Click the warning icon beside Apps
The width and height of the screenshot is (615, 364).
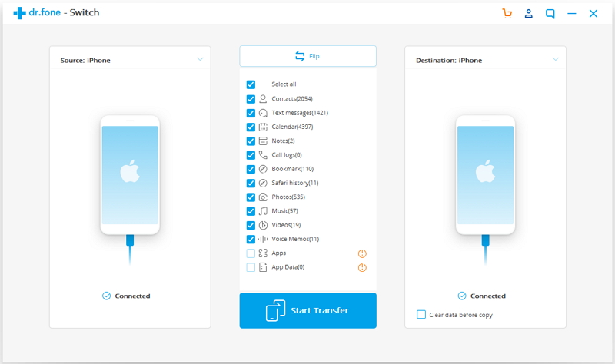pyautogui.click(x=362, y=253)
